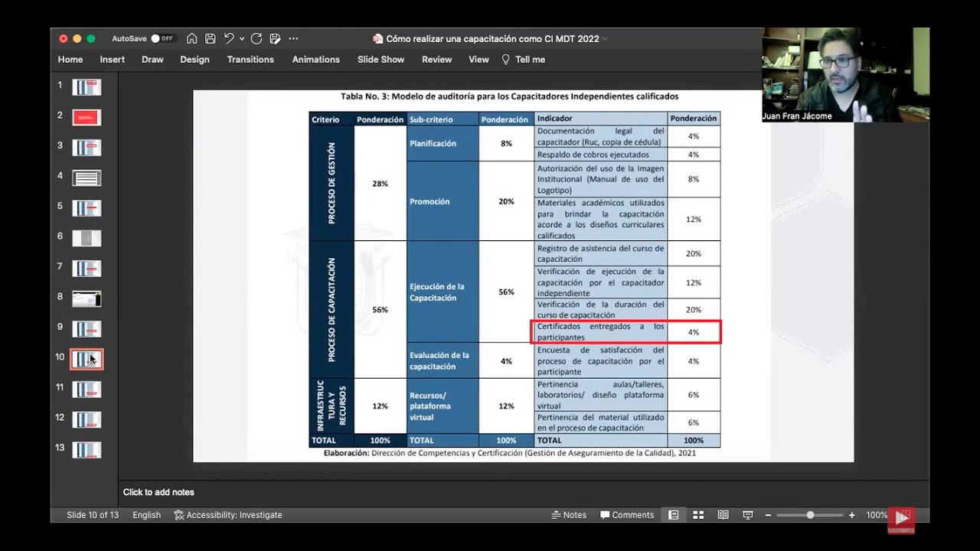Open the undo history dropdown arrow
The width and height of the screenshot is (980, 551).
click(242, 38)
